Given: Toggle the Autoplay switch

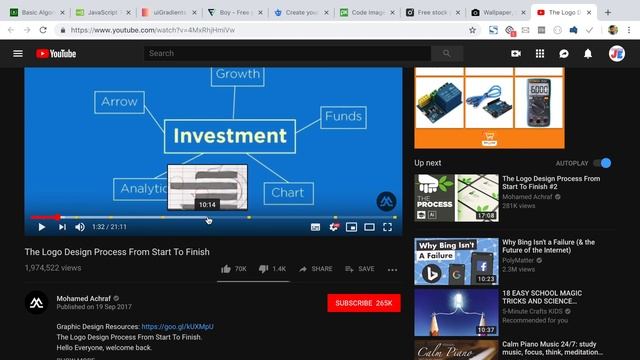Looking at the screenshot, I should [602, 163].
